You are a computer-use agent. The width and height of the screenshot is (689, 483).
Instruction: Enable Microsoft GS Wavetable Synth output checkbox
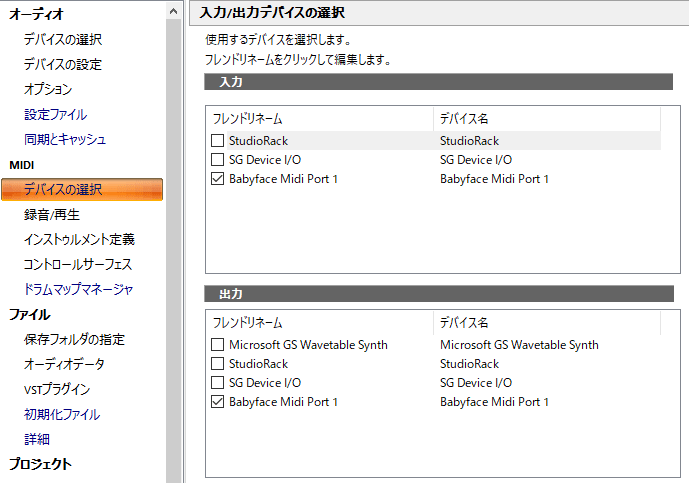coord(218,345)
